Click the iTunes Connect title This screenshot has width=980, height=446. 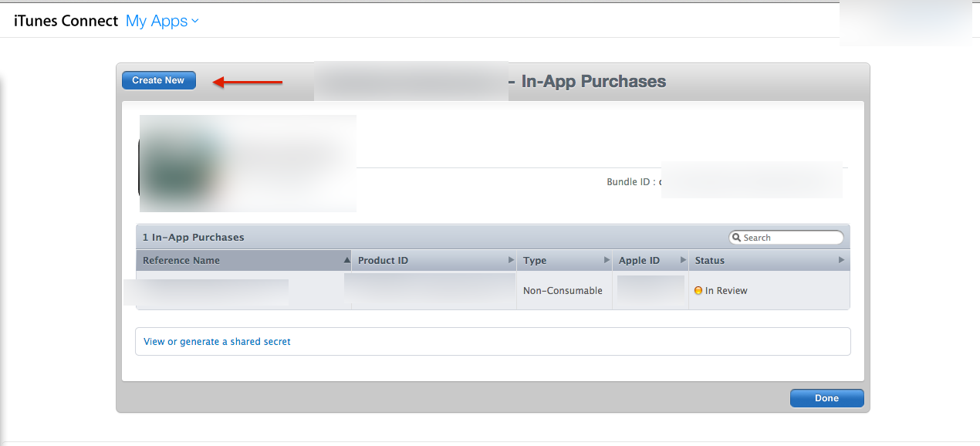pyautogui.click(x=66, y=21)
